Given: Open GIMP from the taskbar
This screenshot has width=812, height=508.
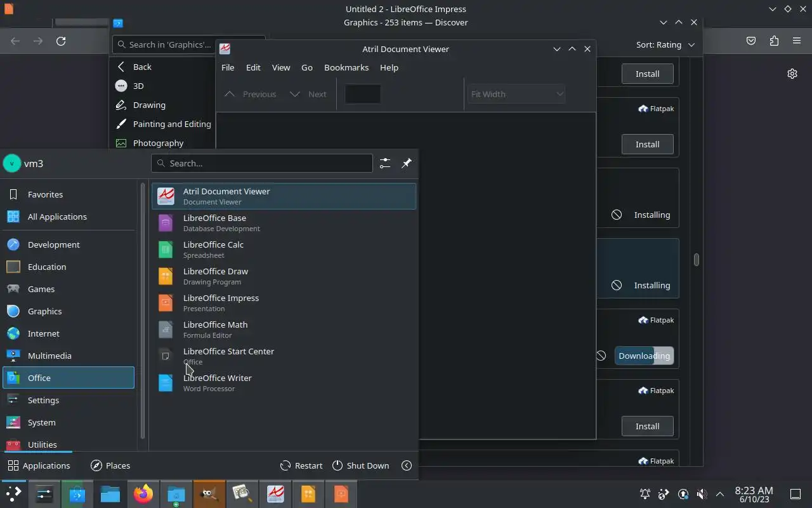Looking at the screenshot, I should coord(209,494).
